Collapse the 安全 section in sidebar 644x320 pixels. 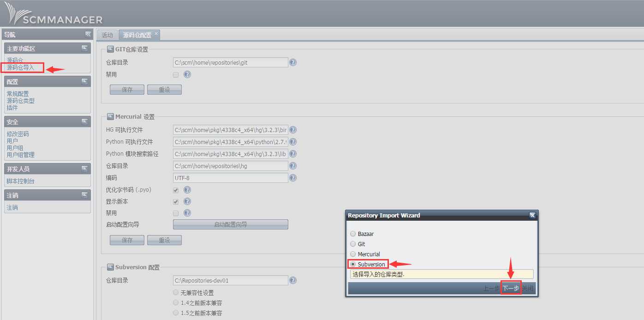[84, 121]
